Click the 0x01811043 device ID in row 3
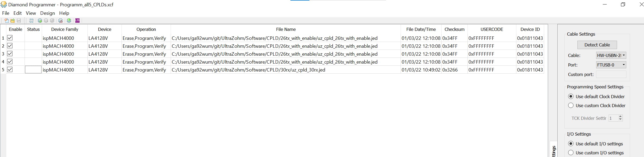 [x=530, y=54]
